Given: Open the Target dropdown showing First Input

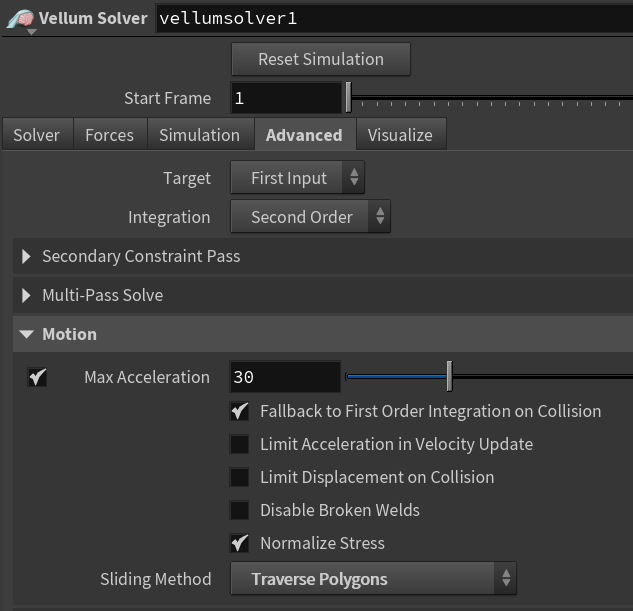Looking at the screenshot, I should click(298, 178).
